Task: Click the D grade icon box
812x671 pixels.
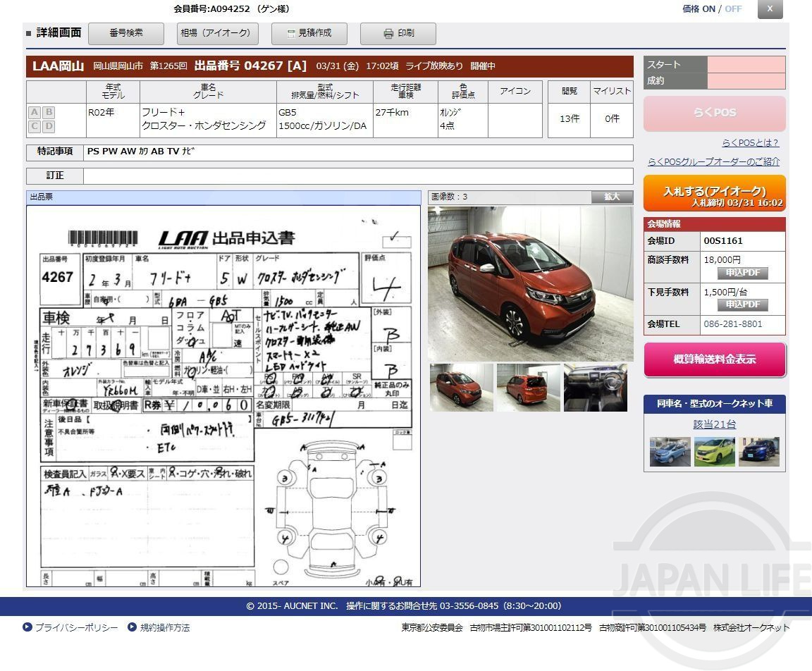Action: click(x=49, y=127)
